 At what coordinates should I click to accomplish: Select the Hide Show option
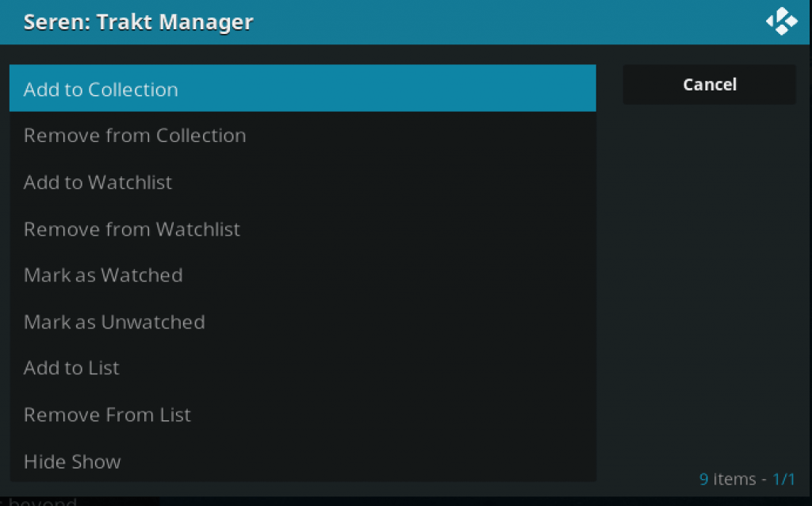302,461
